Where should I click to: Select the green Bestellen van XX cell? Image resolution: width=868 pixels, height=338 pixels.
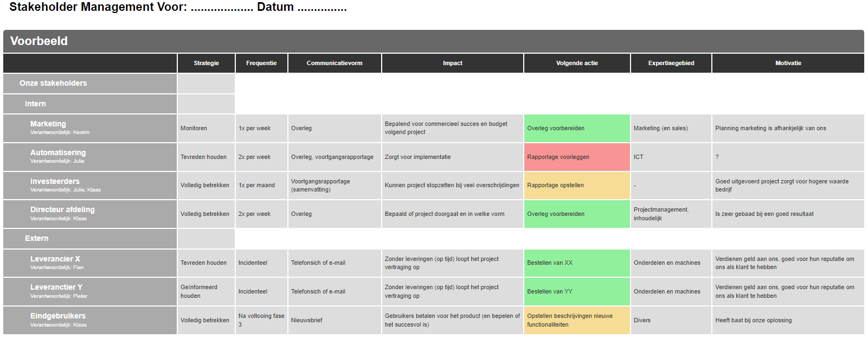pyautogui.click(x=577, y=263)
